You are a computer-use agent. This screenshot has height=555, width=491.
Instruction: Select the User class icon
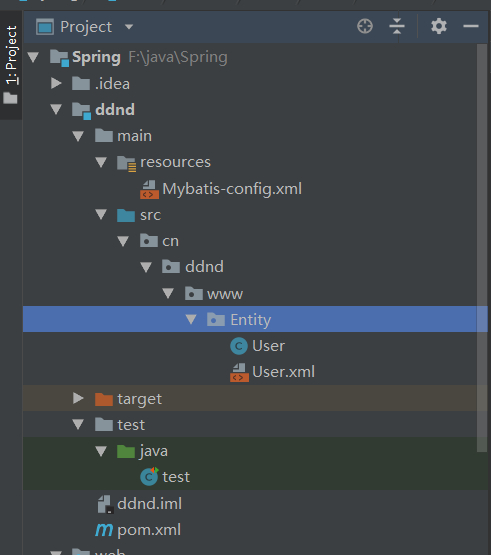click(x=239, y=346)
